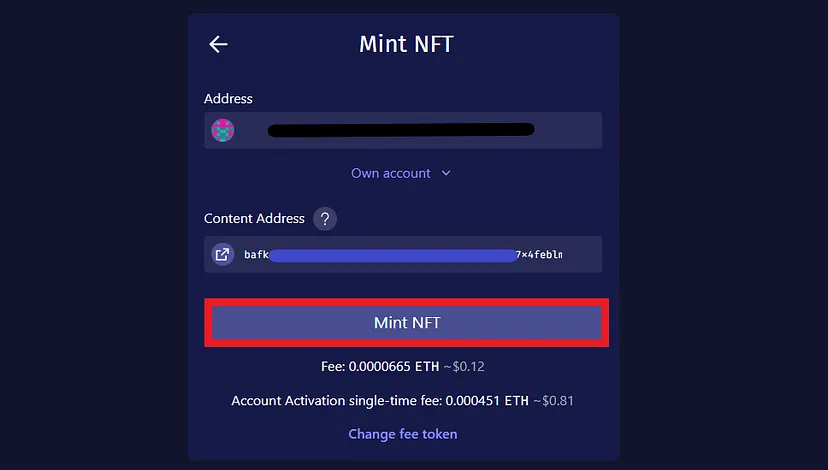Click the blacked-out wallet address text
The height and width of the screenshot is (470, 828).
pyautogui.click(x=401, y=130)
